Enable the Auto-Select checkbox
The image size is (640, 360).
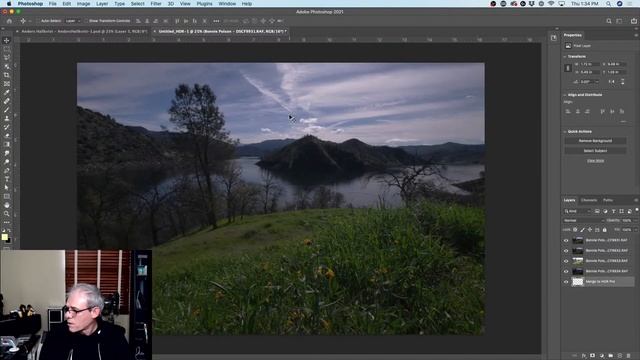pyautogui.click(x=38, y=21)
